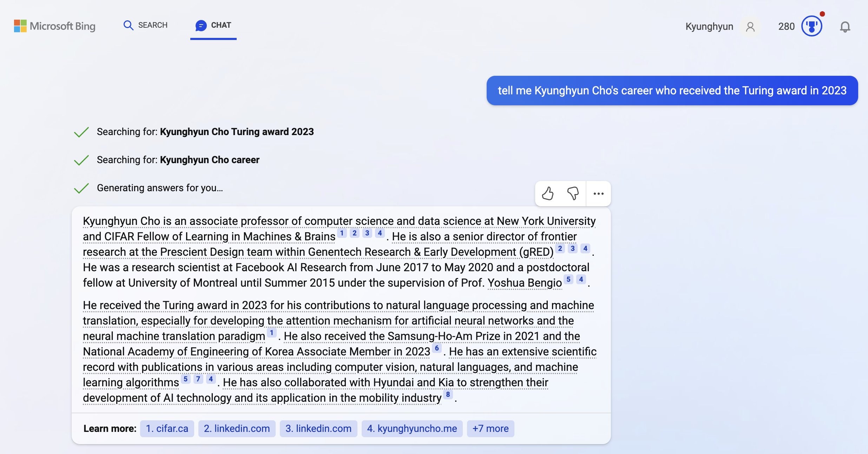868x454 pixels.
Task: Click citation 6 after Associate Member in 2023
Action: [x=436, y=348]
